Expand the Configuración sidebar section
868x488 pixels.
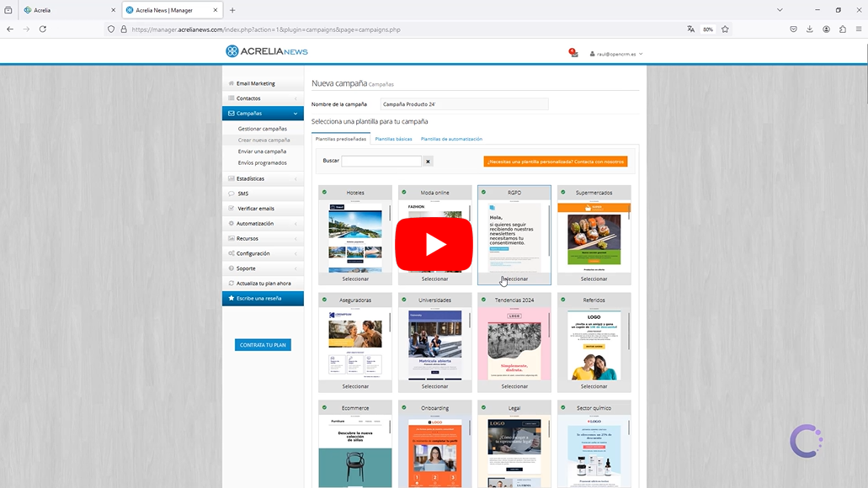click(263, 253)
